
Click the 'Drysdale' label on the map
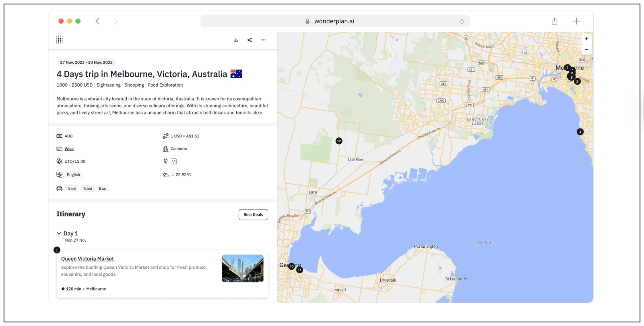click(388, 280)
